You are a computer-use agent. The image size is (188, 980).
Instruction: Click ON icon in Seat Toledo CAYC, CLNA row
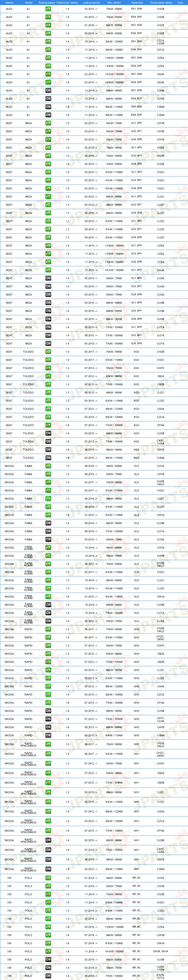(x=48, y=442)
